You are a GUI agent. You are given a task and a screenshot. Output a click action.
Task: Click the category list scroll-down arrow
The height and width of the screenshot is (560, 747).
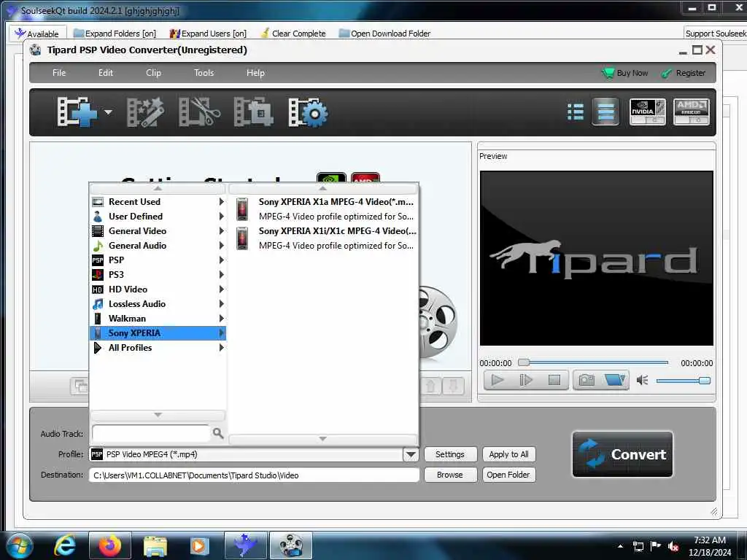(x=158, y=415)
